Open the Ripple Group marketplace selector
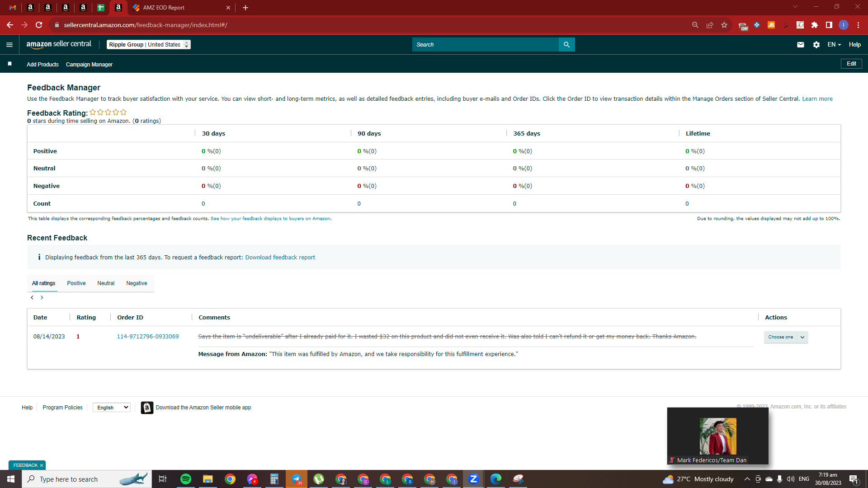 click(x=149, y=44)
